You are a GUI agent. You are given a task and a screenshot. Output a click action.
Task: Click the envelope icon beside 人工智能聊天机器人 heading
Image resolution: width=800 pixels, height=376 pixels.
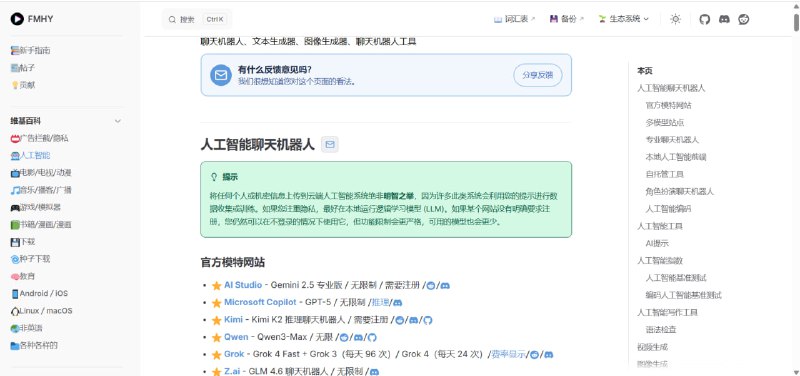(x=330, y=145)
